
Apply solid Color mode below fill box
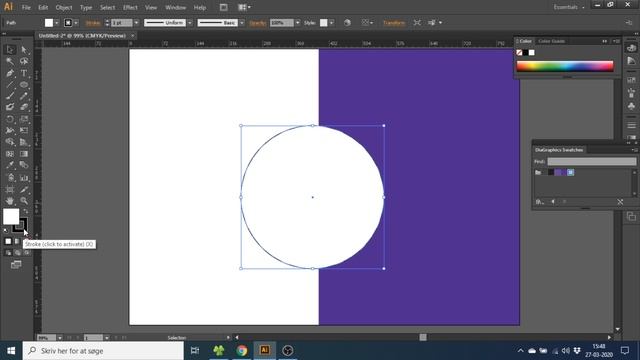pos(8,242)
